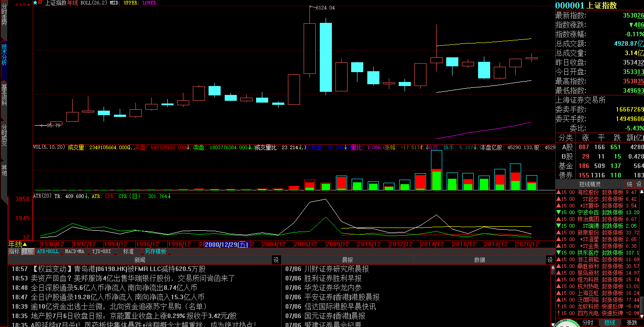Click the VOL(5,10,20) indicator label

pos(49,147)
